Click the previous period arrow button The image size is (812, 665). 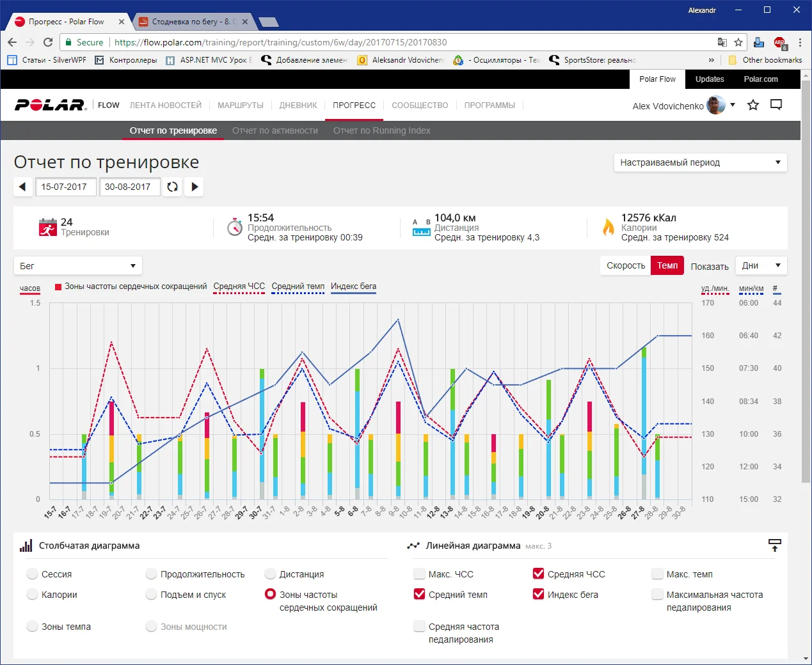pyautogui.click(x=23, y=187)
